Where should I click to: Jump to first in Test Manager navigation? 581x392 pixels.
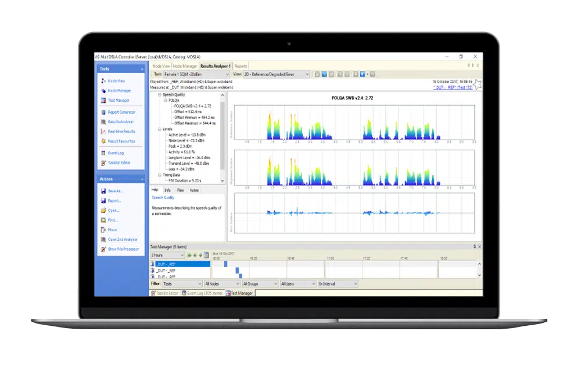[x=189, y=255]
